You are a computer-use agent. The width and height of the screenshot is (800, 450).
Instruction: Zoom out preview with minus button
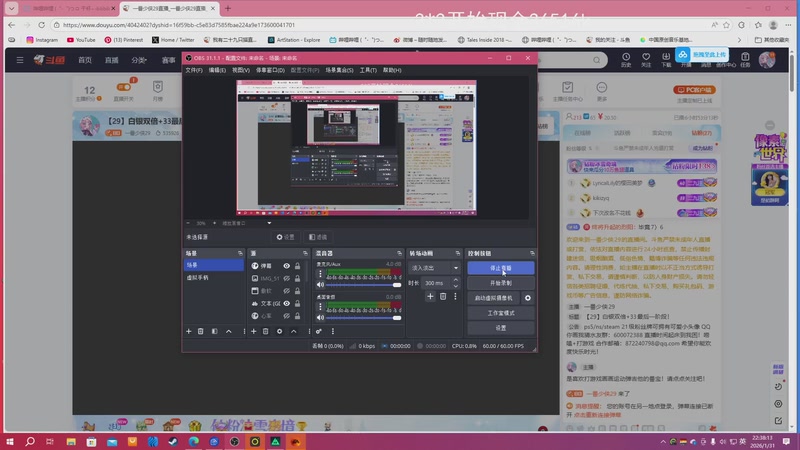click(188, 223)
